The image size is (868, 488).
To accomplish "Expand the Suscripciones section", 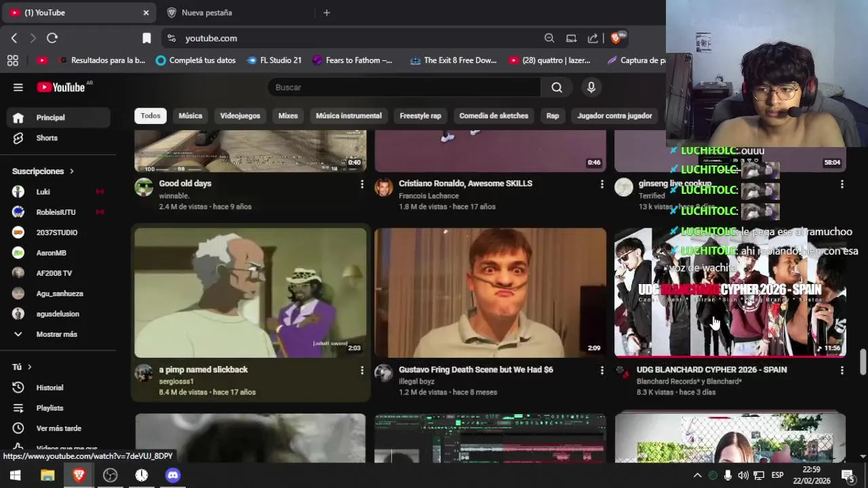I will [x=43, y=171].
